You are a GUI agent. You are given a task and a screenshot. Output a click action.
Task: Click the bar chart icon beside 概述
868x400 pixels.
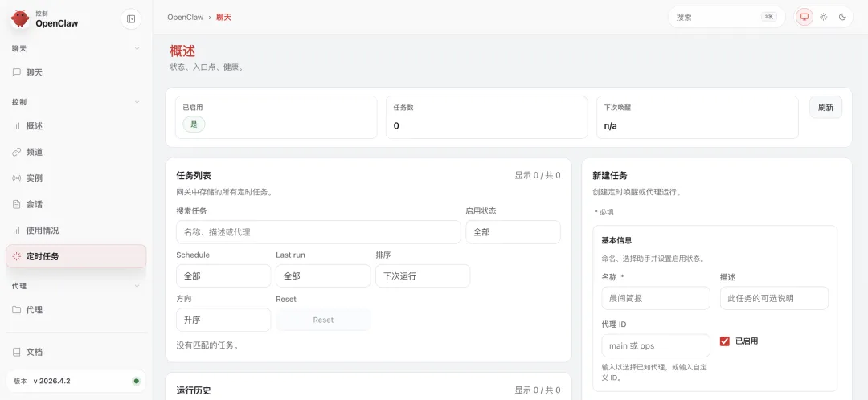pos(17,126)
